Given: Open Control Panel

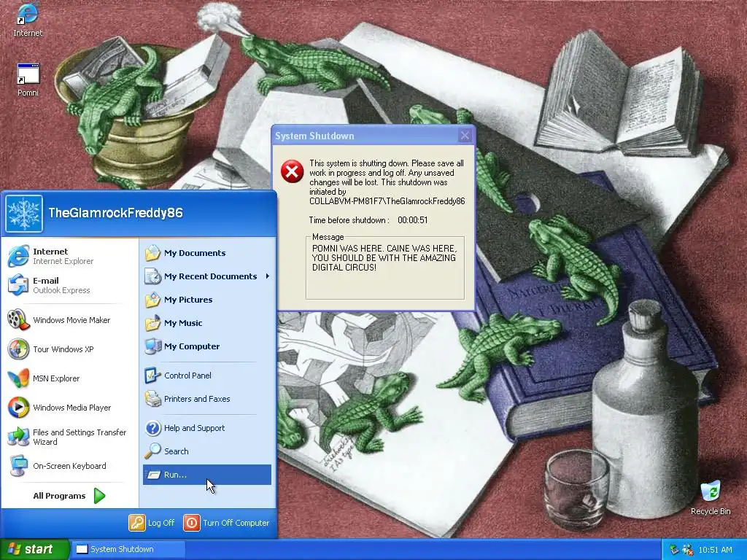Looking at the screenshot, I should (206, 376).
